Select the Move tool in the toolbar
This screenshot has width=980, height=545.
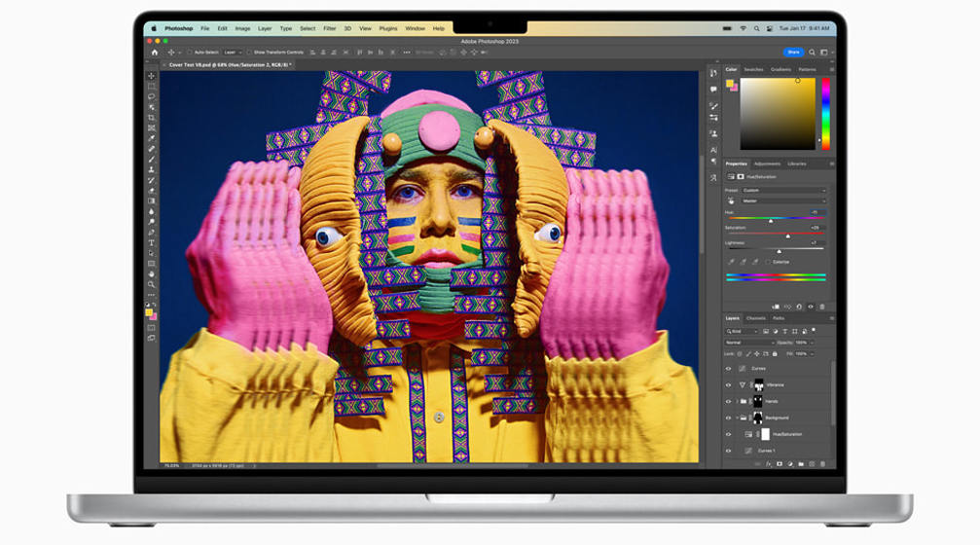(x=151, y=76)
